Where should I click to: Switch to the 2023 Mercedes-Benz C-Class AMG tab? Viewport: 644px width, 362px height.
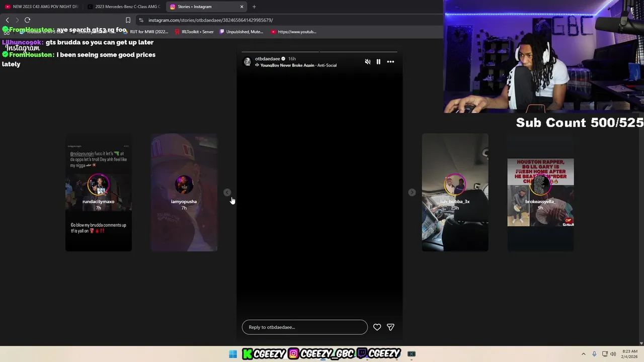tap(123, 7)
